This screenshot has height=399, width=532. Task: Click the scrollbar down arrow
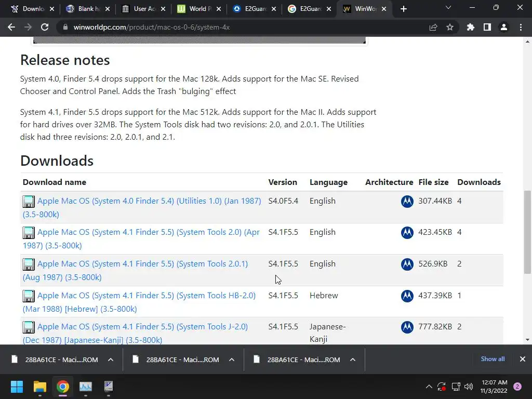(x=527, y=340)
